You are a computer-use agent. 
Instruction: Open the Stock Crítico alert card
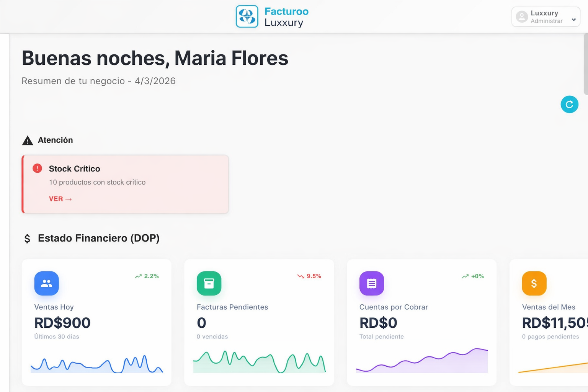[x=125, y=184]
